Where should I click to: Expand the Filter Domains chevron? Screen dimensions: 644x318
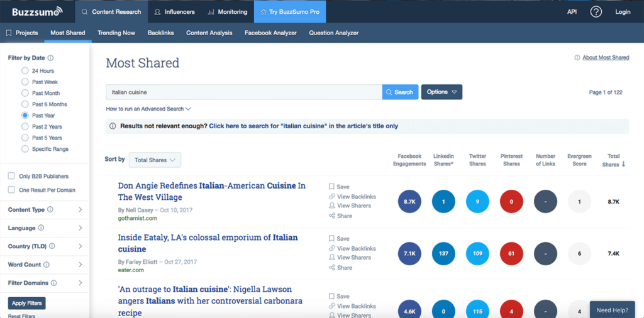[x=80, y=283]
